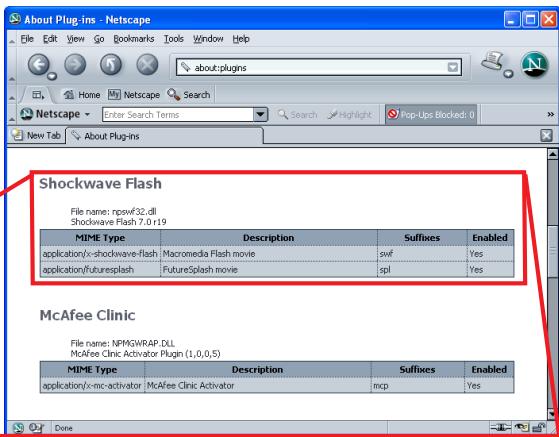Click the McAfee Clinic Activator description cell
The image size is (559, 437).
pyautogui.click(x=258, y=385)
